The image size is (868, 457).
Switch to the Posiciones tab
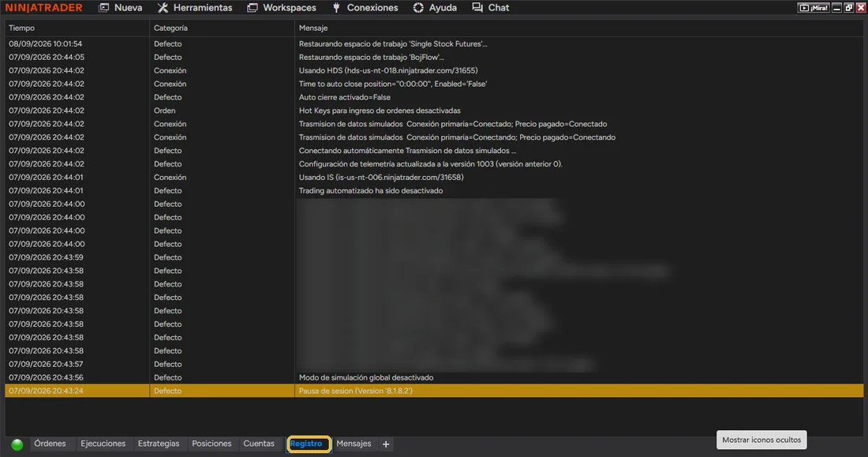(x=211, y=444)
